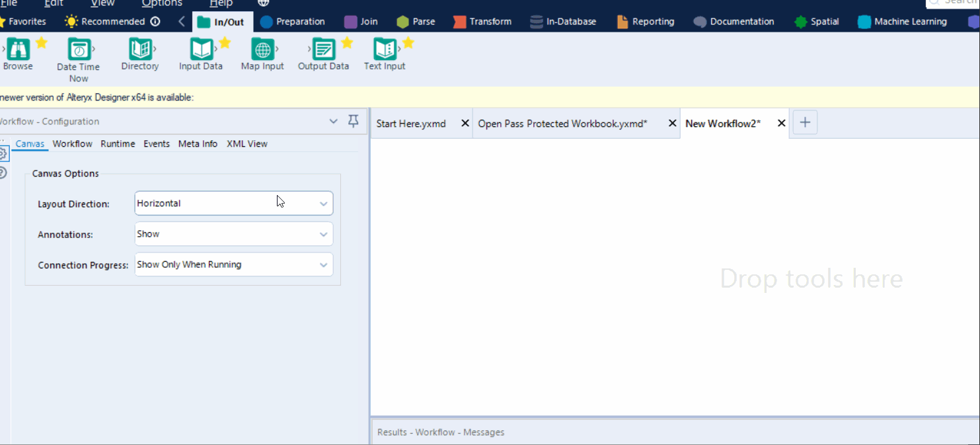Open the Join tool category

361,22
